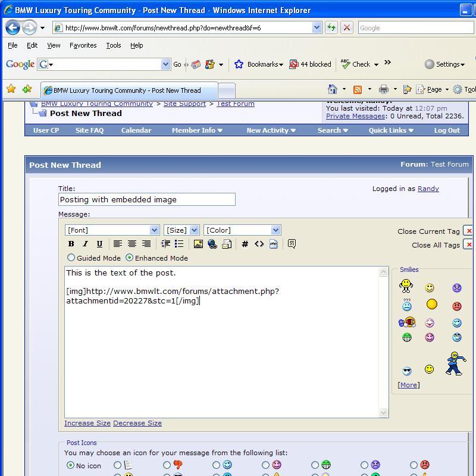Viewport: 476px width, 476px height.
Task: Click the Increase Size link
Action: point(87,423)
